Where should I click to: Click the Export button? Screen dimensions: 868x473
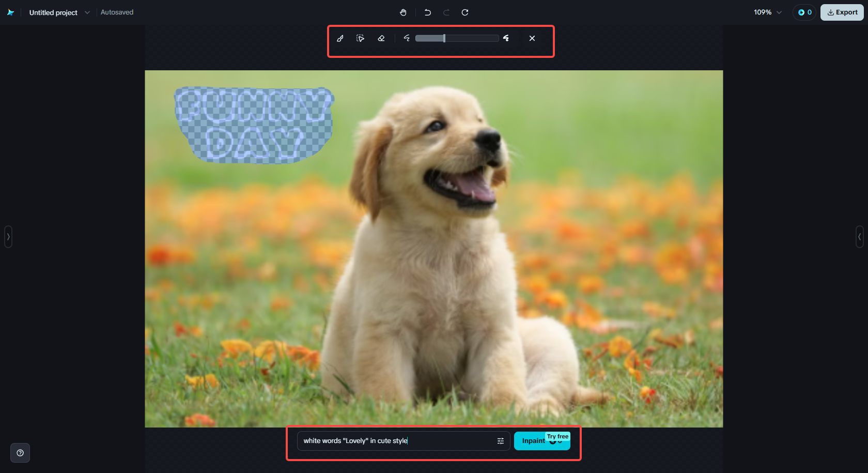[842, 12]
